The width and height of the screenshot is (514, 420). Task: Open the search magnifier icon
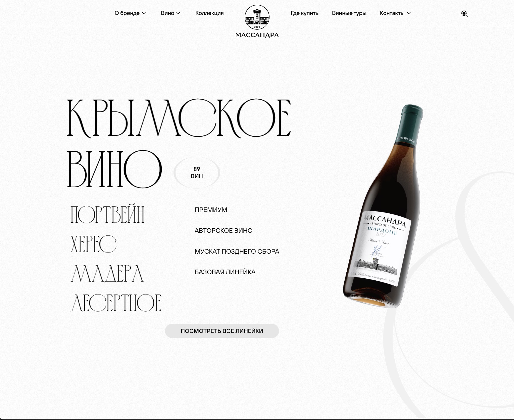tap(464, 14)
